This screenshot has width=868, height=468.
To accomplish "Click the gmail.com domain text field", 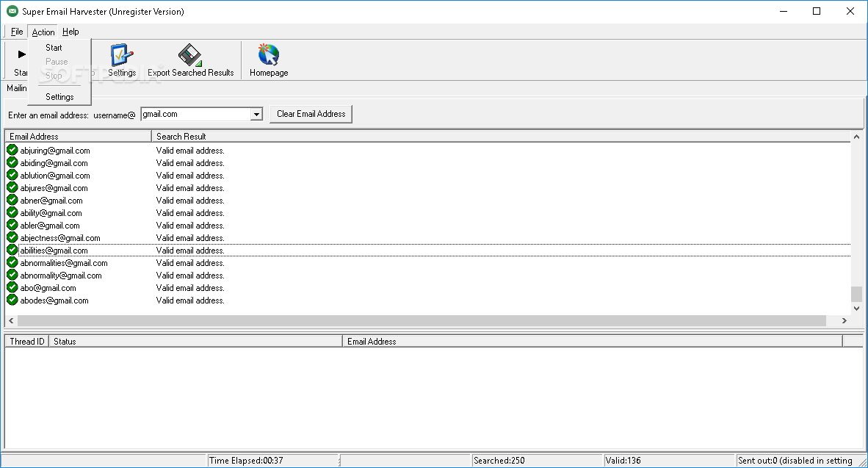I will tap(196, 114).
